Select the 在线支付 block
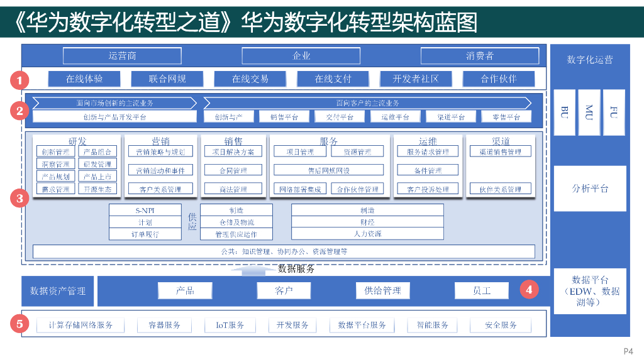This screenshot has height=362, width=644. [x=333, y=79]
